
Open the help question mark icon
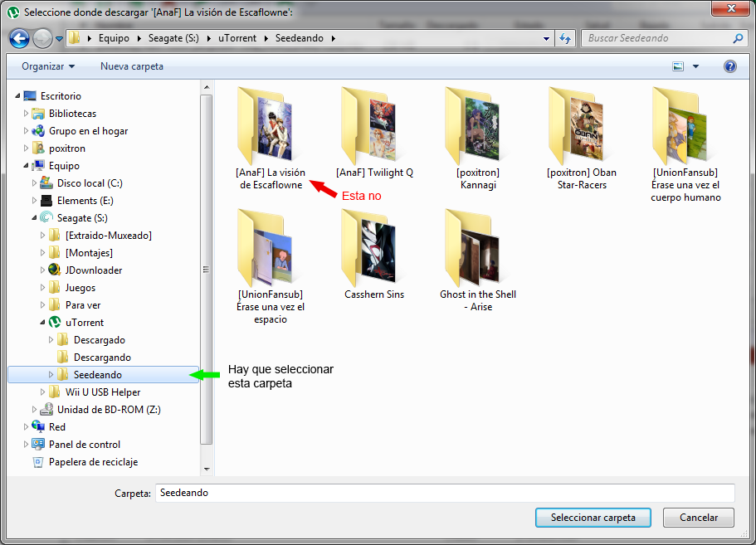(x=729, y=66)
